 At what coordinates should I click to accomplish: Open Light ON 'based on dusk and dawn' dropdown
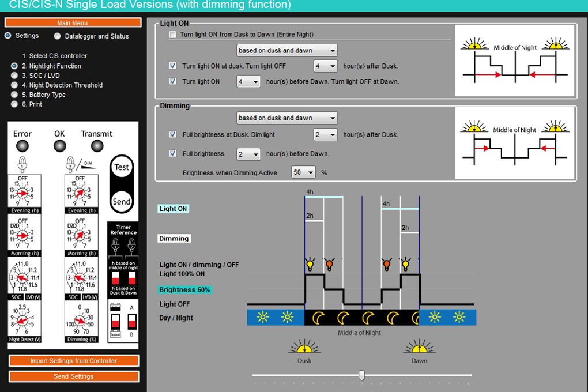tap(287, 51)
